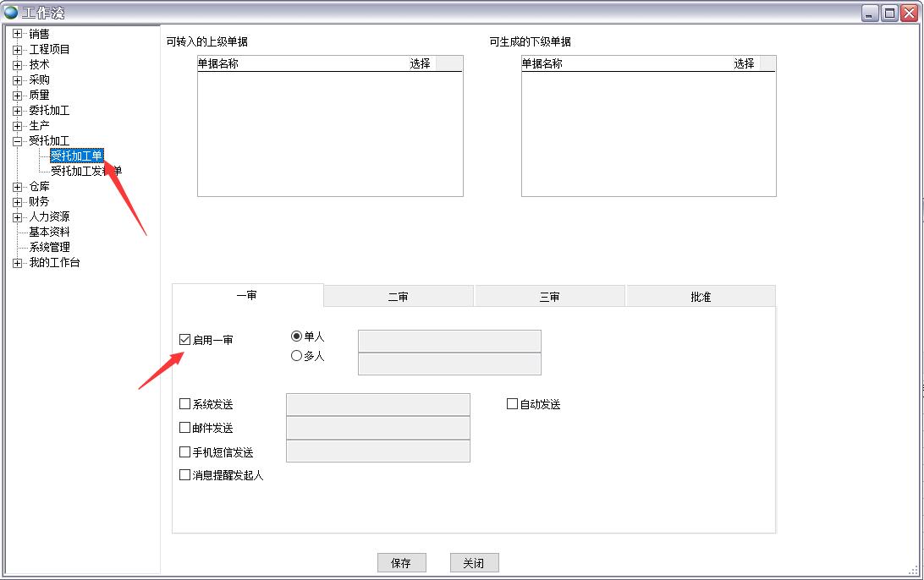Viewport: 924px width, 580px height.
Task: Expand the 人力资源 tree node
Action: tap(17, 216)
